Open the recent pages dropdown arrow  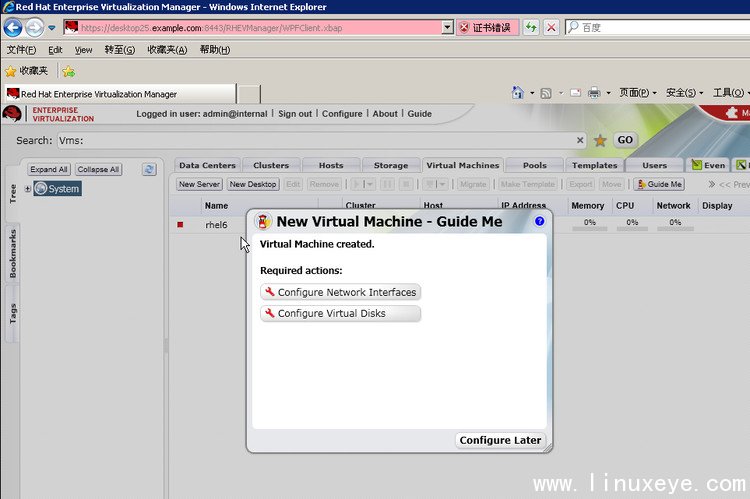click(x=52, y=28)
